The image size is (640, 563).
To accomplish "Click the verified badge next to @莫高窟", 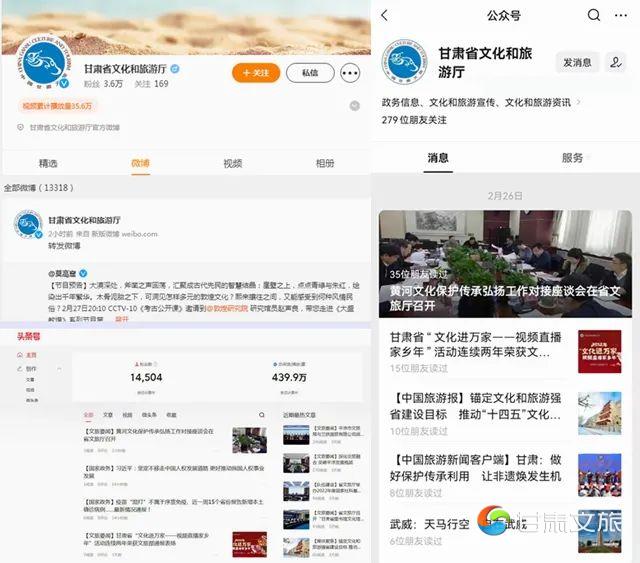I will click(83, 273).
